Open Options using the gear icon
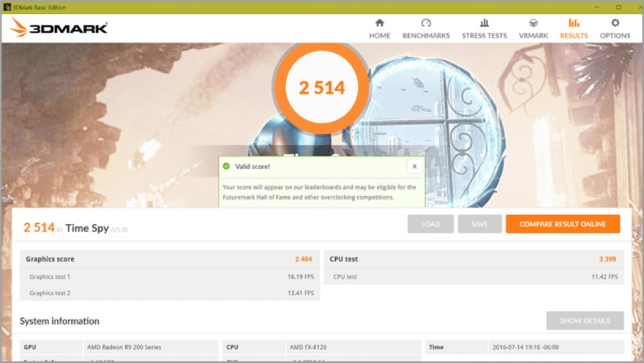This screenshot has height=363, width=644. [614, 23]
